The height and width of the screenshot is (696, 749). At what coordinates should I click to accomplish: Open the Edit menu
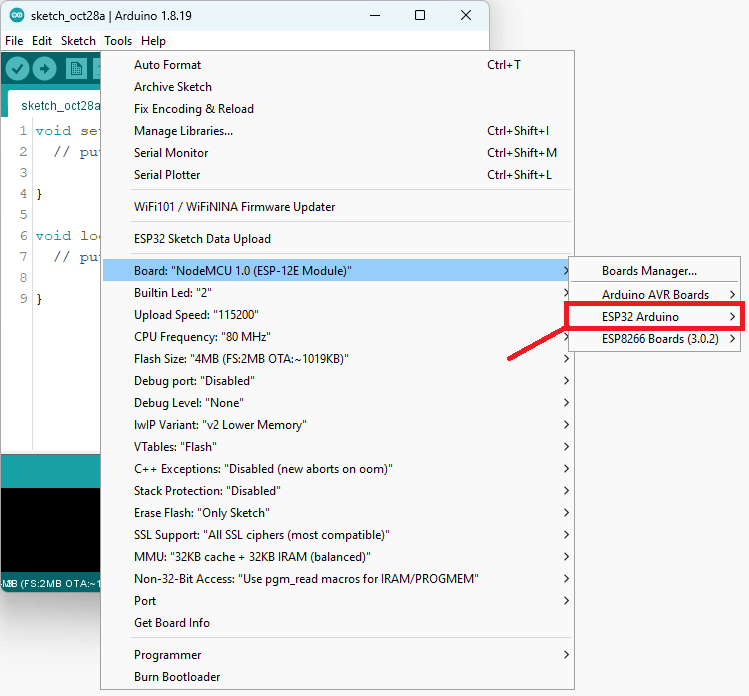click(x=42, y=41)
